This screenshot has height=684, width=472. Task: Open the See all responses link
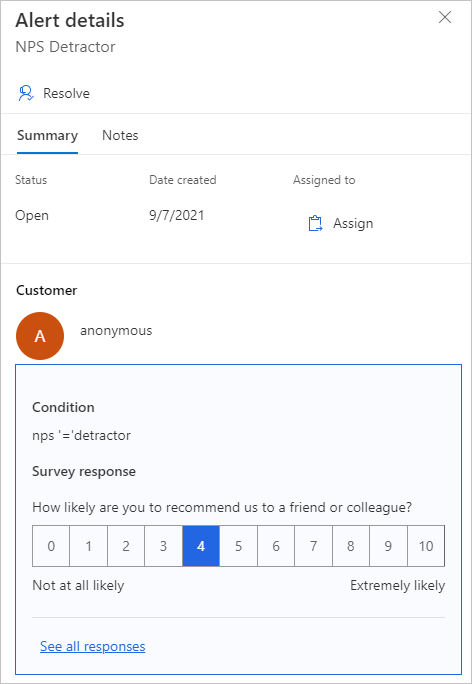(92, 646)
